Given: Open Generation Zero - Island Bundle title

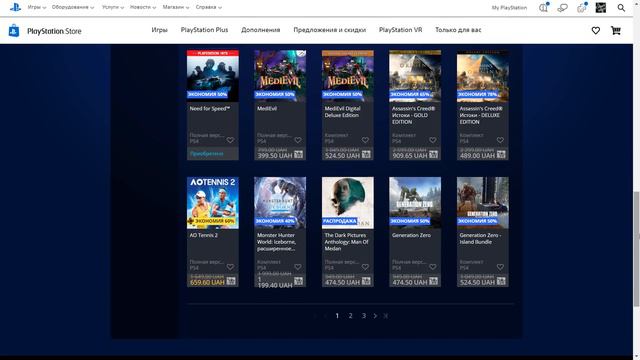Looking at the screenshot, I should pyautogui.click(x=480, y=238).
